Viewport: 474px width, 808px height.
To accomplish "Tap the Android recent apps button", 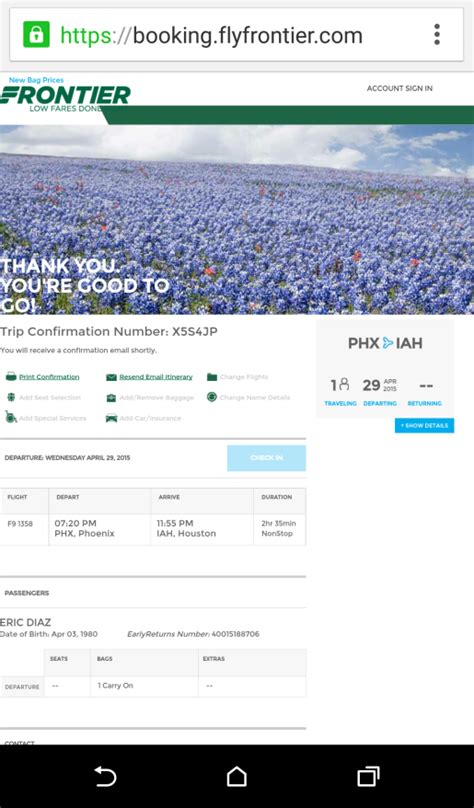I will [368, 776].
